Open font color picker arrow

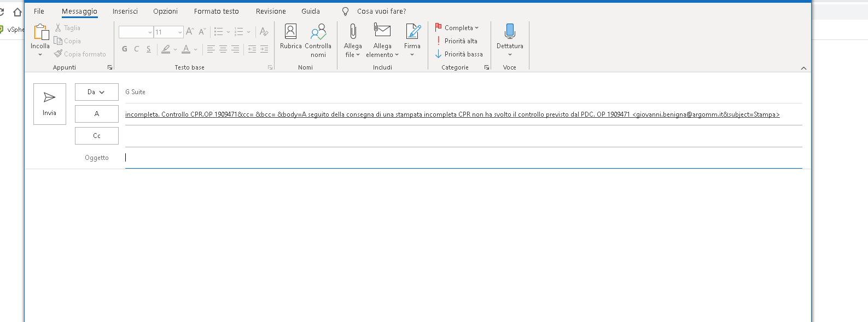point(196,49)
